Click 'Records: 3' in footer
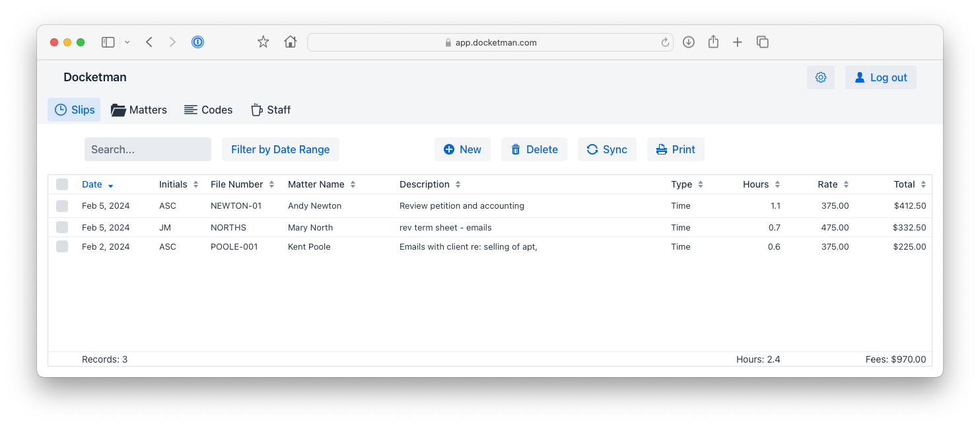The width and height of the screenshot is (980, 426). tap(104, 359)
